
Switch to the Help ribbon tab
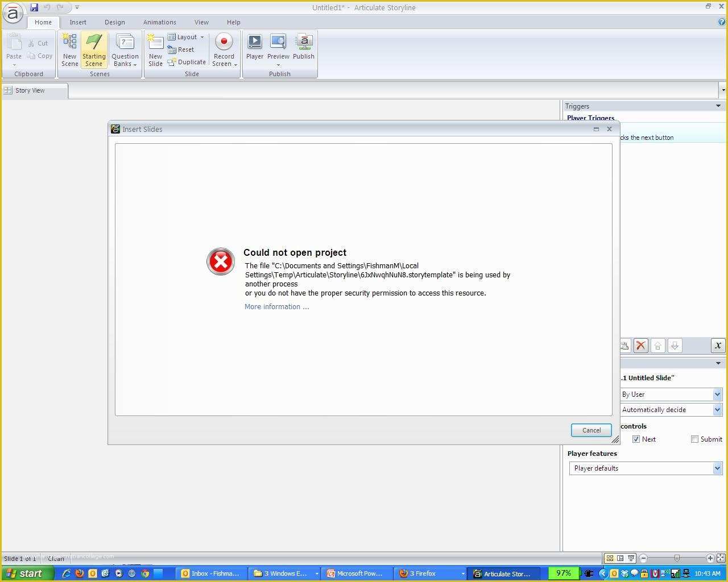point(234,22)
